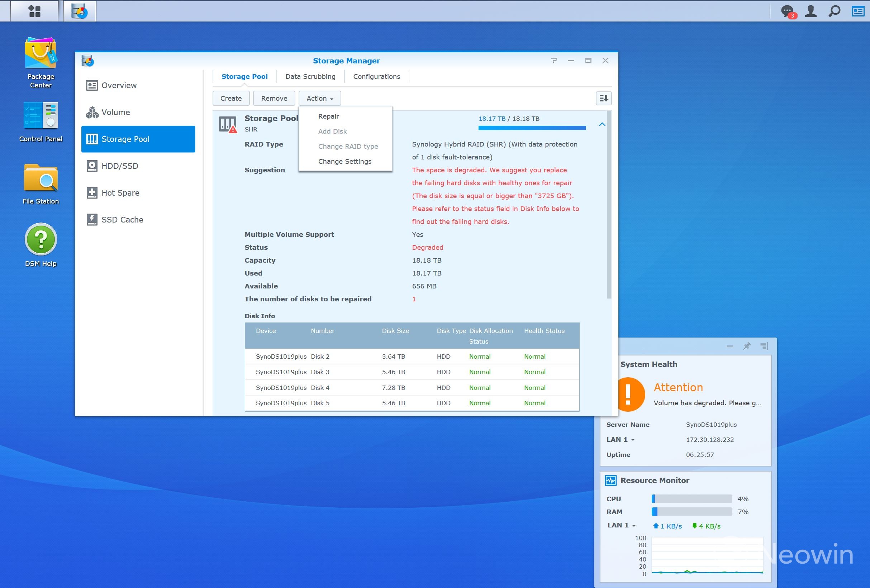Click the Resource Monitor widget icon
870x588 pixels.
(610, 480)
